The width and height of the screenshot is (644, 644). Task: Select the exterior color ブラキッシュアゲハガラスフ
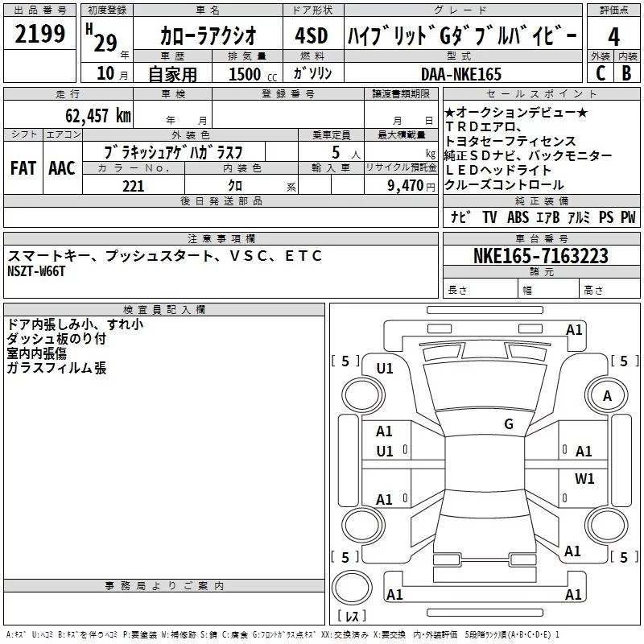tap(174, 152)
